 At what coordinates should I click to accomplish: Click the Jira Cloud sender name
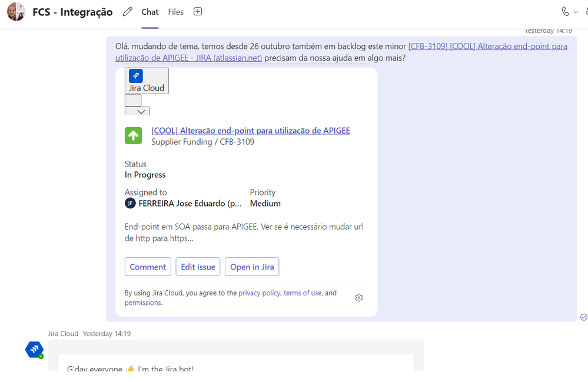tap(63, 334)
